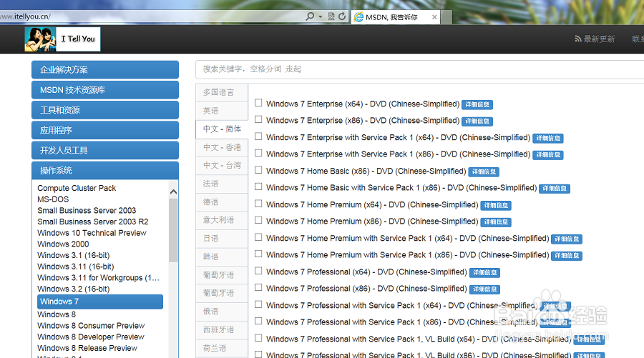Click the search magnifier icon in address bar
Screen dimensions: 644x358
tap(310, 16)
